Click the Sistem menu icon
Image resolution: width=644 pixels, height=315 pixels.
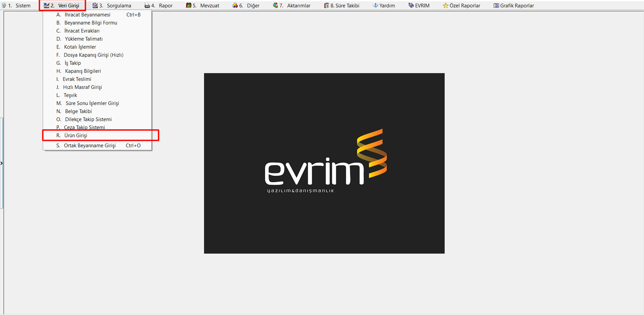(4, 6)
